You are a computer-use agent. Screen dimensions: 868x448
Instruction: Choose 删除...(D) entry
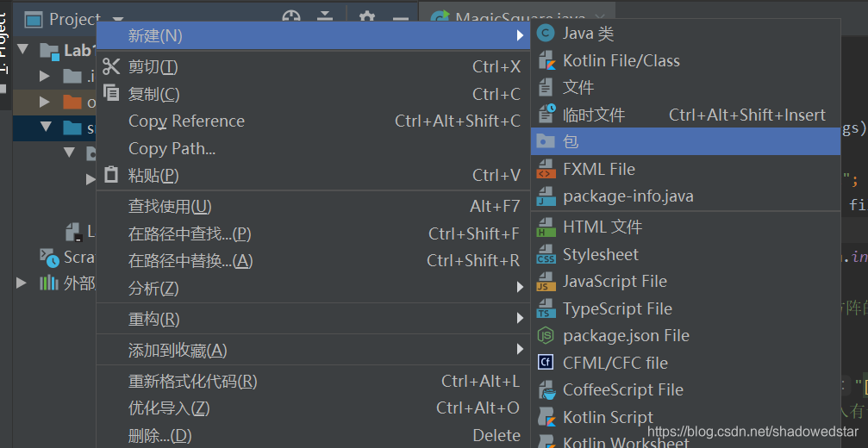[x=313, y=435]
